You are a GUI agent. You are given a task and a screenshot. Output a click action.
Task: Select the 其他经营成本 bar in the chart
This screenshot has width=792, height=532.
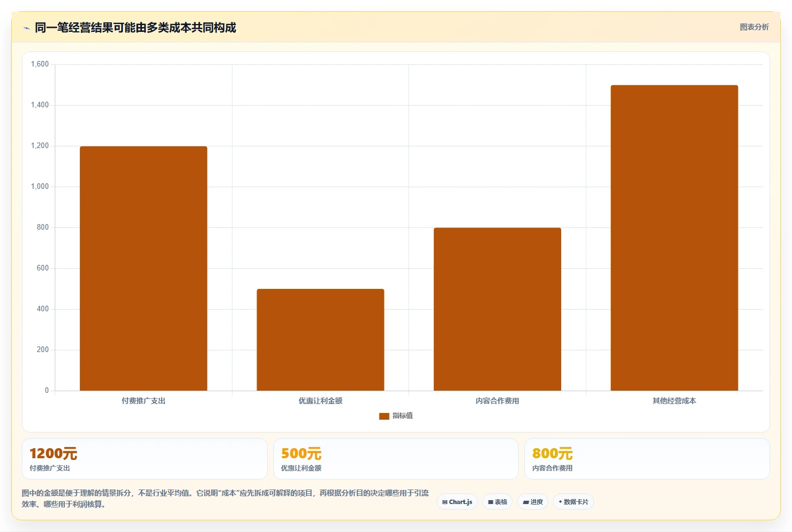pos(674,237)
